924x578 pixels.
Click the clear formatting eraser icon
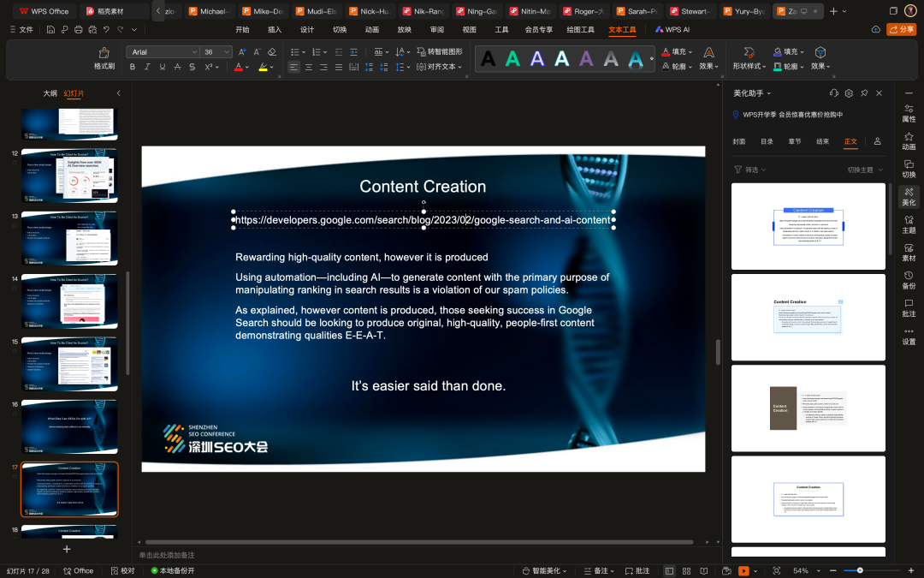click(x=272, y=52)
